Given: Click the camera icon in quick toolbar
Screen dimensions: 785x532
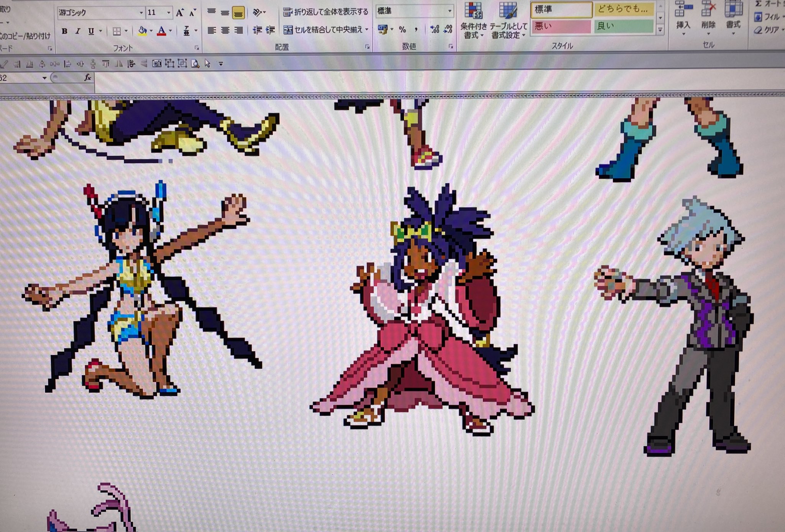Looking at the screenshot, I should (x=156, y=64).
